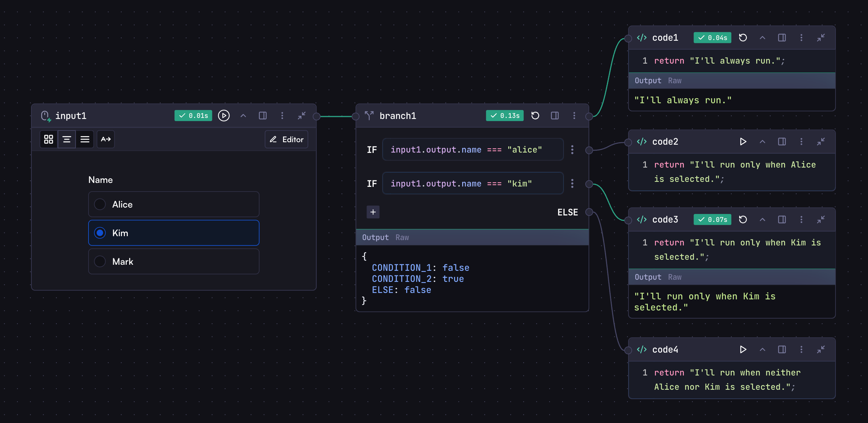Click the rerun icon on code1
This screenshot has width=868, height=423.
[x=743, y=38]
